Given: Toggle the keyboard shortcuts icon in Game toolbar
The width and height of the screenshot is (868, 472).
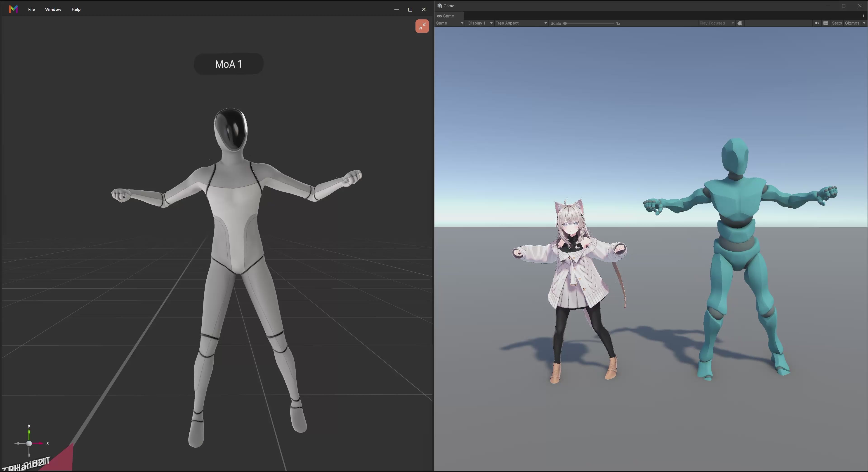Looking at the screenshot, I should point(826,23).
